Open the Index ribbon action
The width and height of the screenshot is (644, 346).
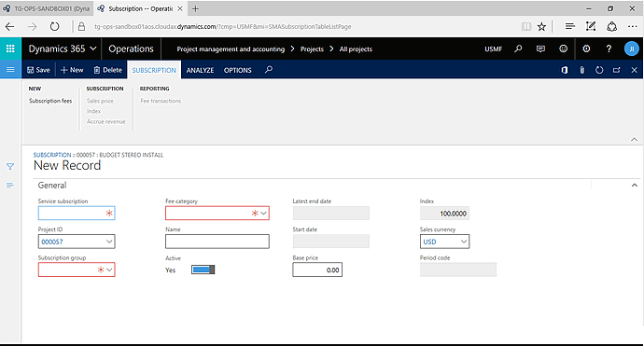click(93, 111)
